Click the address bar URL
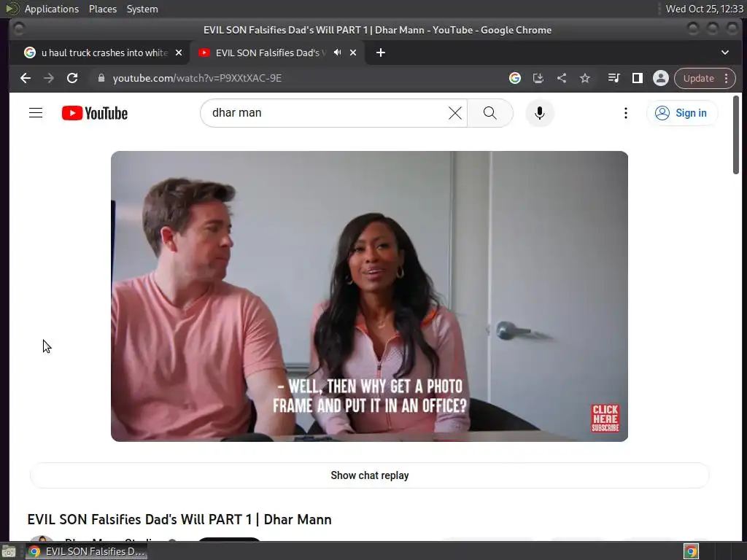 pos(197,78)
